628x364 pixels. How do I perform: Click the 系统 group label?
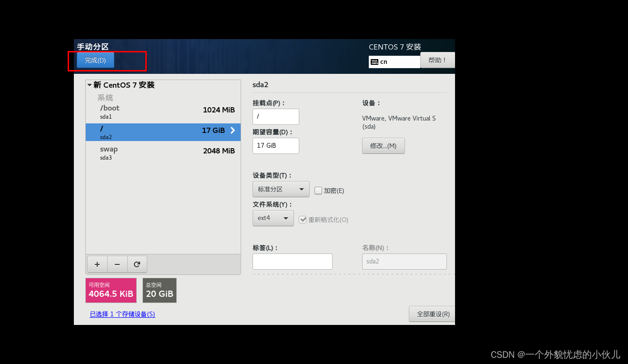(105, 98)
